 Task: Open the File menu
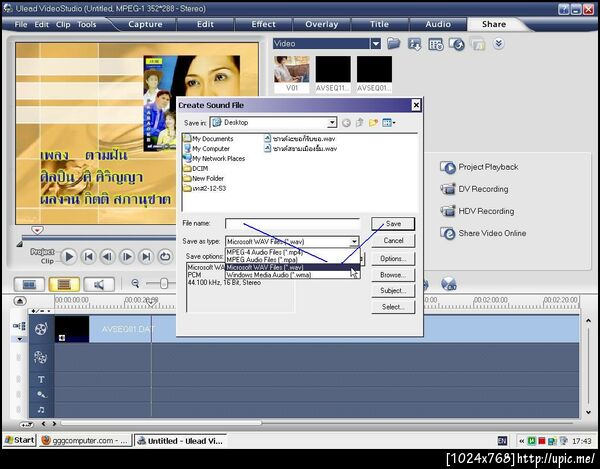21,24
